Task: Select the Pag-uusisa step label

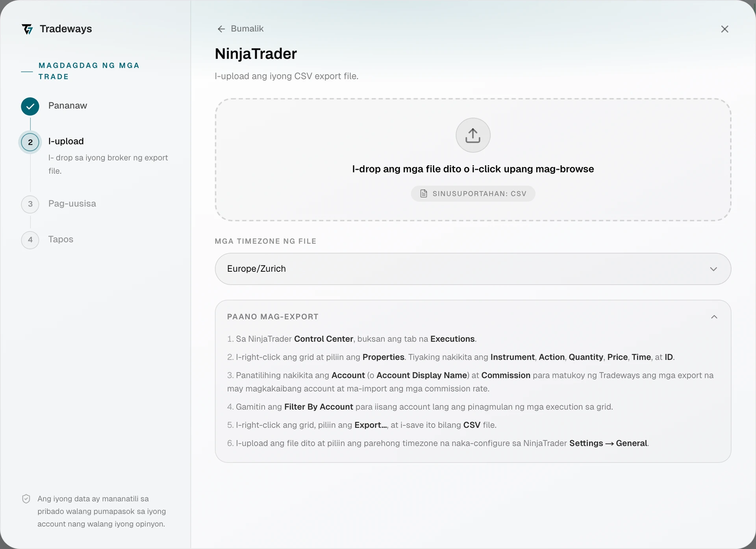Action: coord(72,204)
